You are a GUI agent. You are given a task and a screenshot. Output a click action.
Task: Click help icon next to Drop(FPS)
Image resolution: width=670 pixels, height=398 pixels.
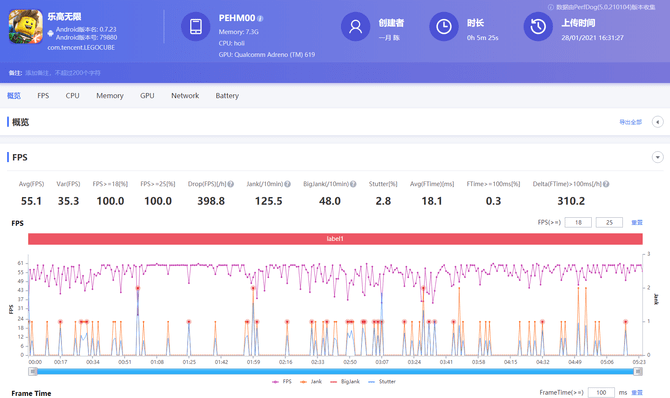pyautogui.click(x=231, y=184)
